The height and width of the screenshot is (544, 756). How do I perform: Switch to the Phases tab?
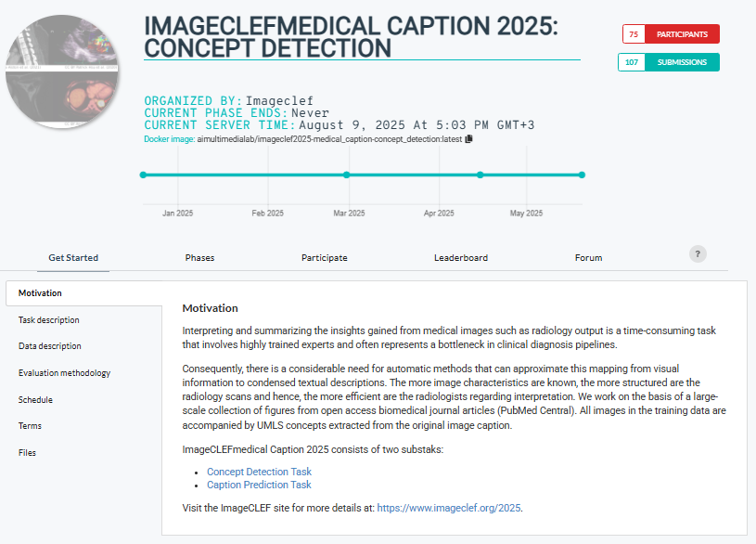click(199, 258)
